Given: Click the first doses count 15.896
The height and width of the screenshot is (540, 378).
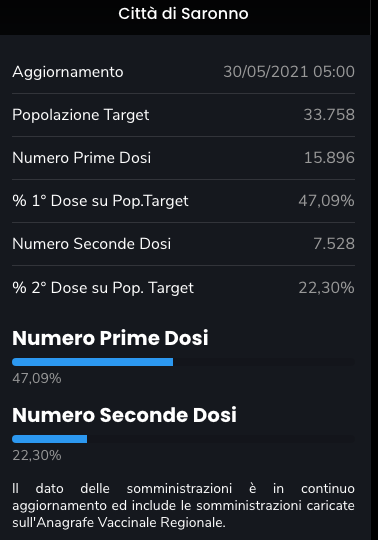Looking at the screenshot, I should tap(329, 158).
